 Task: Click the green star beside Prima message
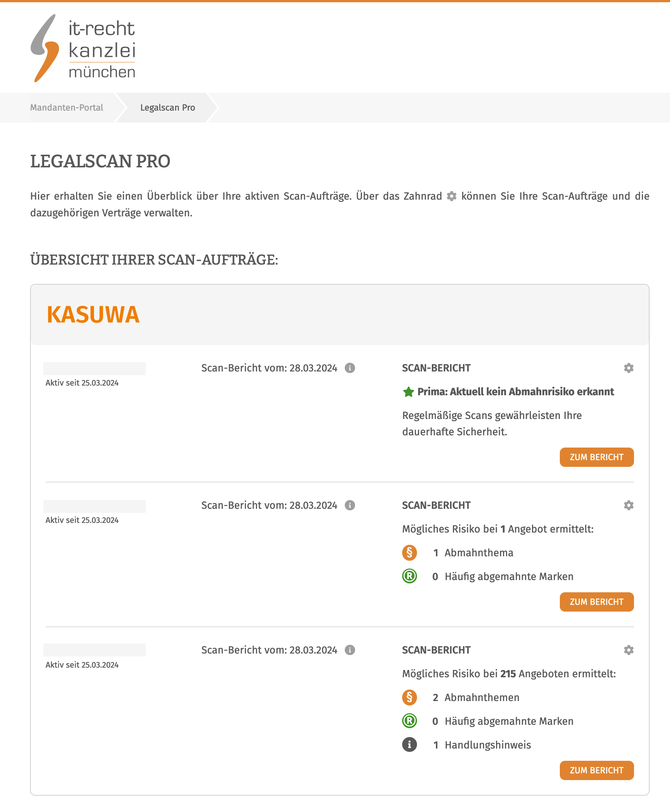(408, 392)
